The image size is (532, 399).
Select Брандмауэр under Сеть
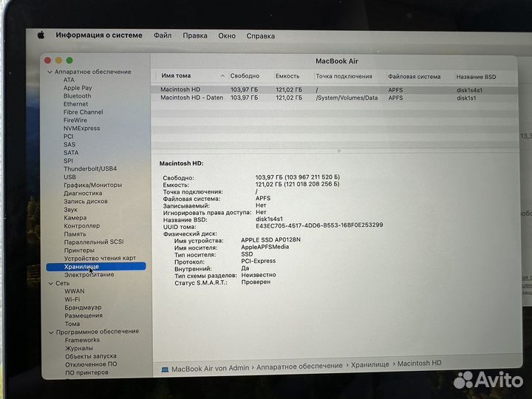point(83,307)
